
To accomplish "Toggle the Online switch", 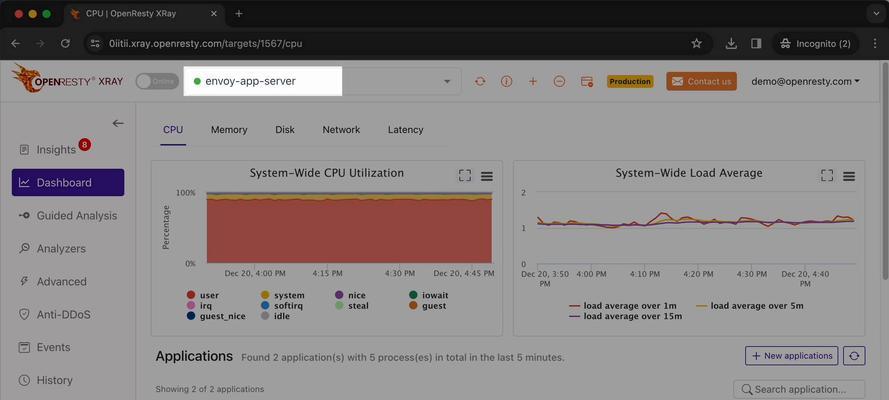I will point(156,81).
